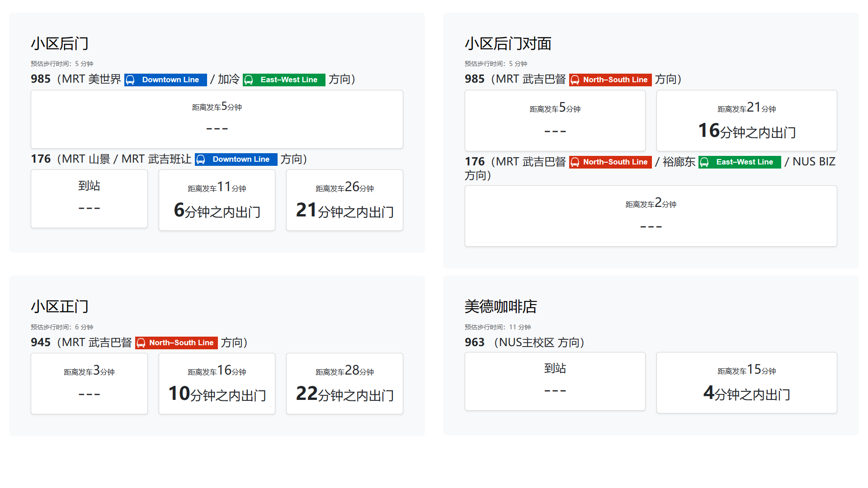Click the train icon inside the blue Downtown Line badge
Screen dimensions: 868x488
click(x=131, y=80)
